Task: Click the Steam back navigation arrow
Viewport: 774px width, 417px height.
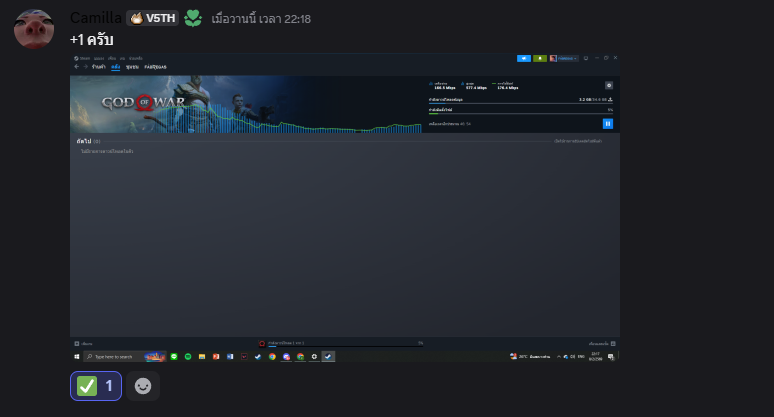Action: point(76,67)
